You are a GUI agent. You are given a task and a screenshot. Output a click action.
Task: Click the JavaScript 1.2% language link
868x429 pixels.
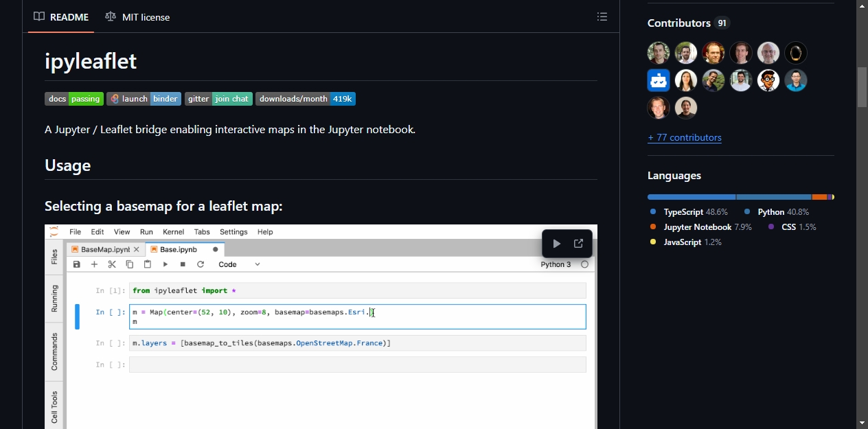[x=685, y=242]
